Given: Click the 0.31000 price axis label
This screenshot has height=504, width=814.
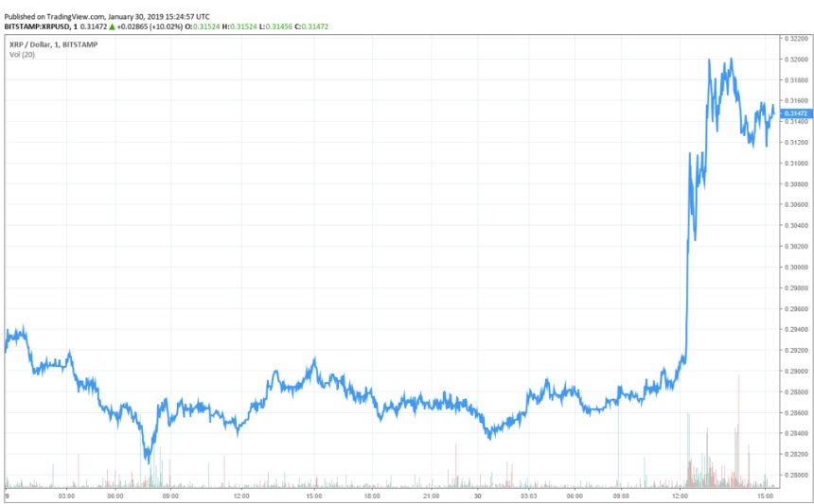Looking at the screenshot, I should point(793,163).
